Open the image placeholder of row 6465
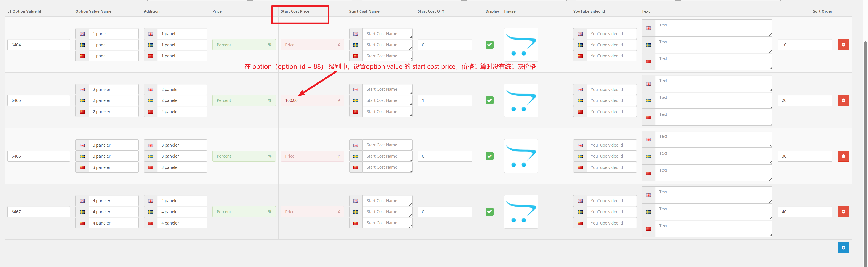The height and width of the screenshot is (267, 868). pos(521,100)
